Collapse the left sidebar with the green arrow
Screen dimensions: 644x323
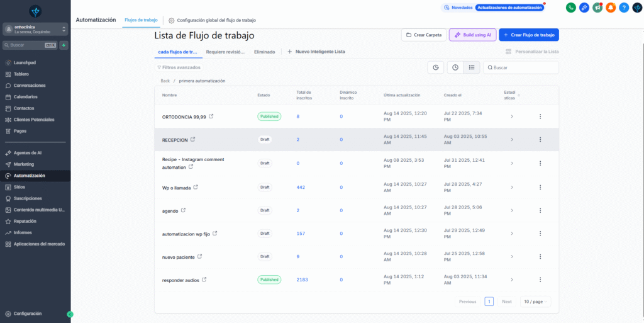pos(70,314)
